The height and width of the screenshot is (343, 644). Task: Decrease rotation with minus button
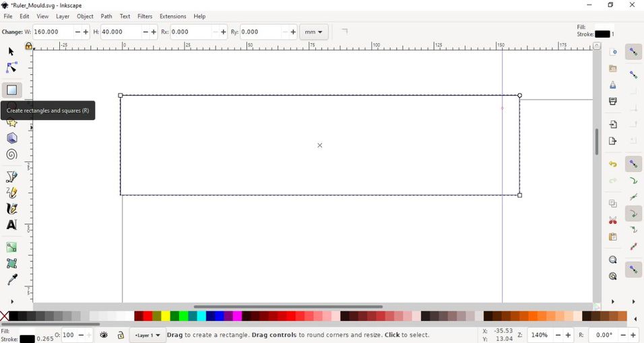pos(623,335)
